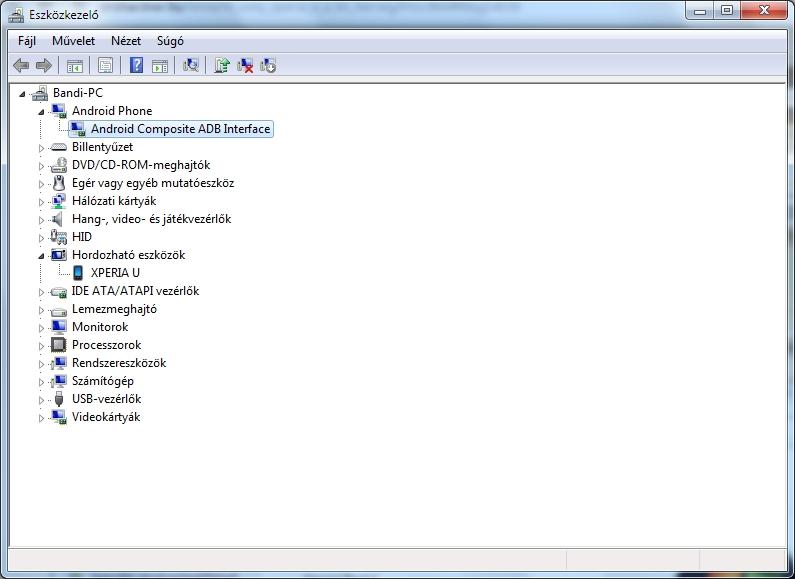Image resolution: width=795 pixels, height=579 pixels.
Task: Open the Properties toolbar icon
Action: click(105, 65)
